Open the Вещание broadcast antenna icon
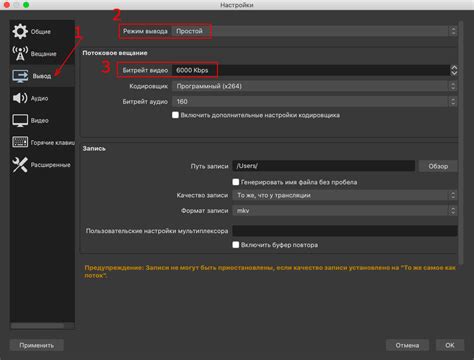The image size is (474, 360). (x=20, y=53)
